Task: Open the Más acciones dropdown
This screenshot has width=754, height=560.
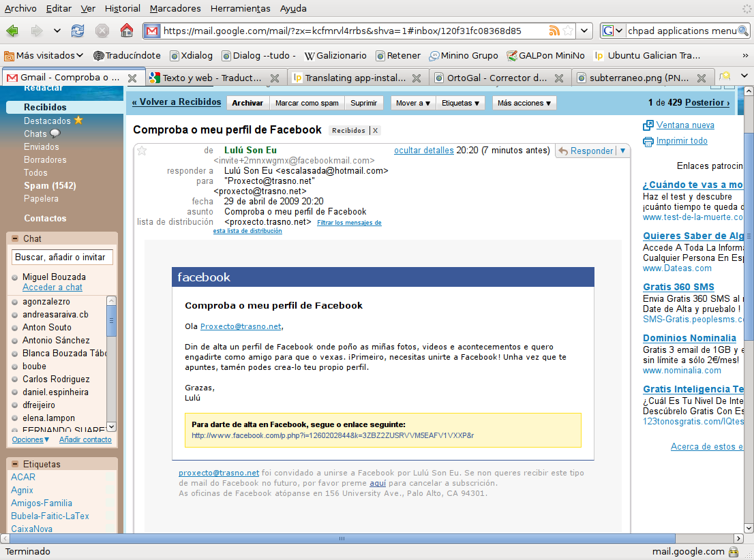Action: point(524,103)
